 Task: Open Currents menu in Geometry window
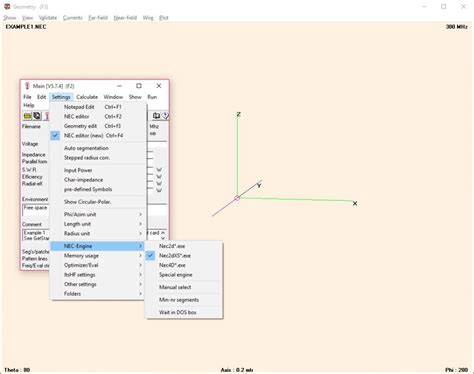tap(73, 18)
